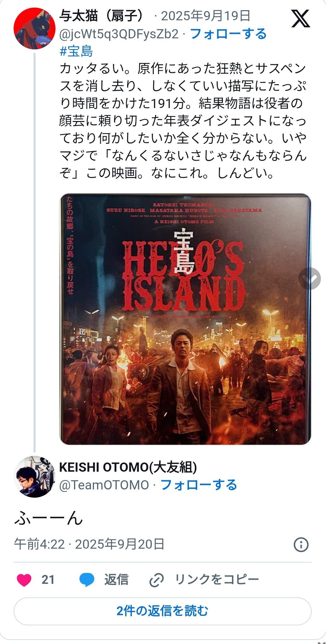
Task: Read the 2件の返信を読む replies
Action: (x=162, y=611)
